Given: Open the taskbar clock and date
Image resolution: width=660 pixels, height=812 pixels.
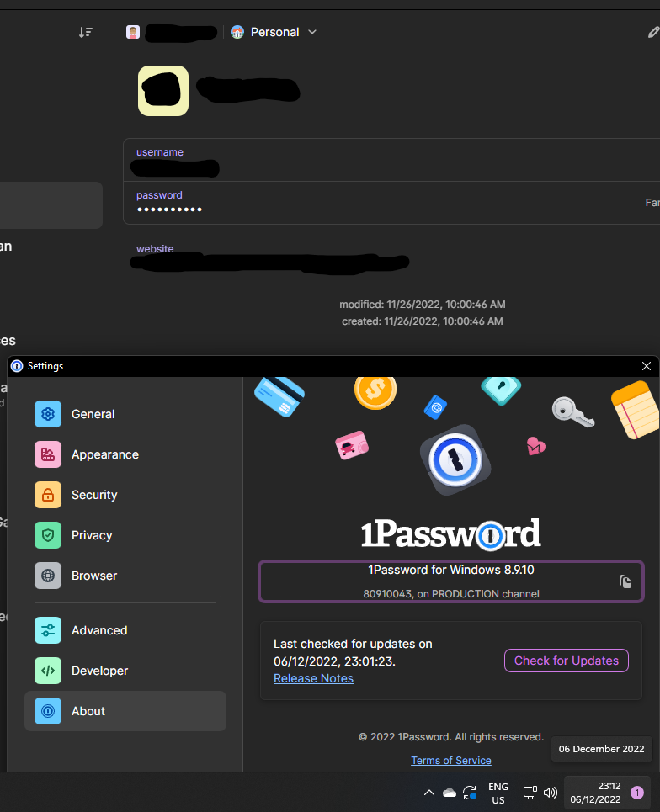Looking at the screenshot, I should tap(596, 793).
